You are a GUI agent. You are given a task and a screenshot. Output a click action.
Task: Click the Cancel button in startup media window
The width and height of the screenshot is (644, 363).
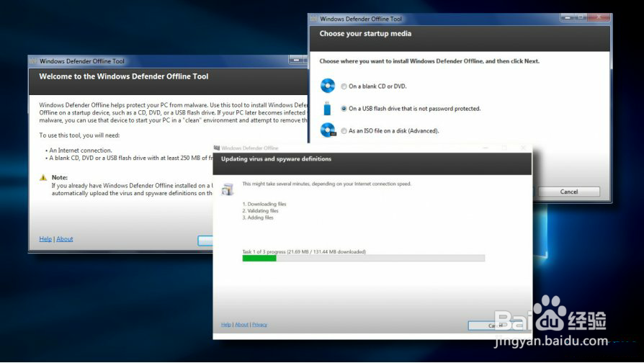[569, 192]
